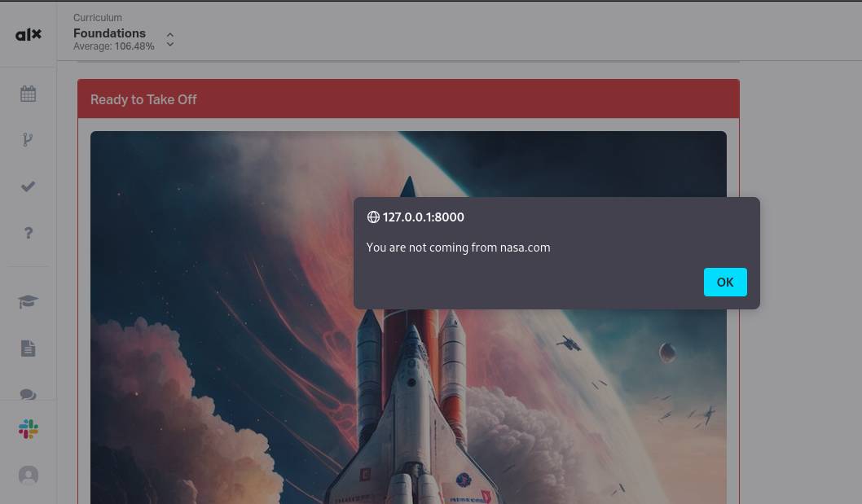Open the question mark help icon
The height and width of the screenshot is (504, 862).
28,233
